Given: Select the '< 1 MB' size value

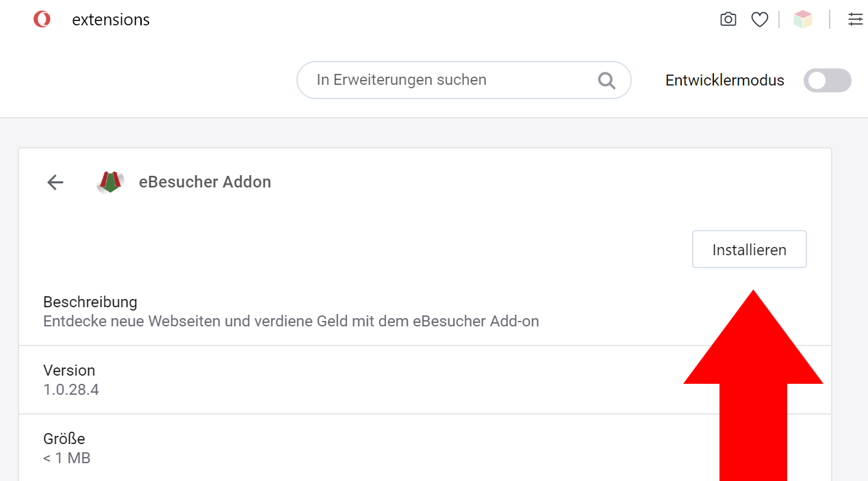Looking at the screenshot, I should (x=67, y=458).
